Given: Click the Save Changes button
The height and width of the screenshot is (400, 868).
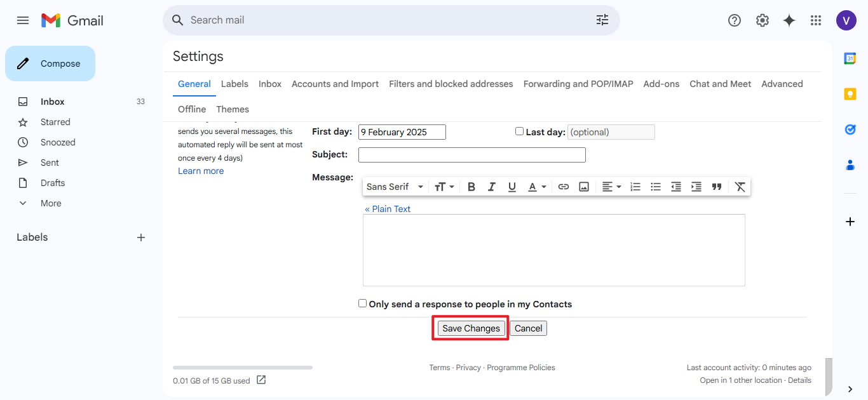Looking at the screenshot, I should tap(471, 328).
